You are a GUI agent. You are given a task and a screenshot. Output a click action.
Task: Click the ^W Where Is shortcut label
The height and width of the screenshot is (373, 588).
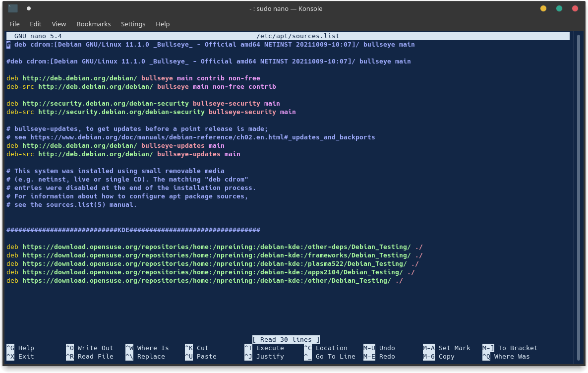(147, 348)
